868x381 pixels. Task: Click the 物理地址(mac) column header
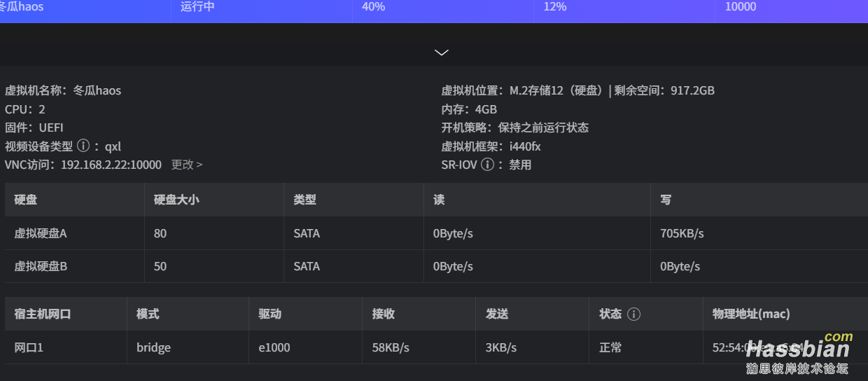coord(750,314)
